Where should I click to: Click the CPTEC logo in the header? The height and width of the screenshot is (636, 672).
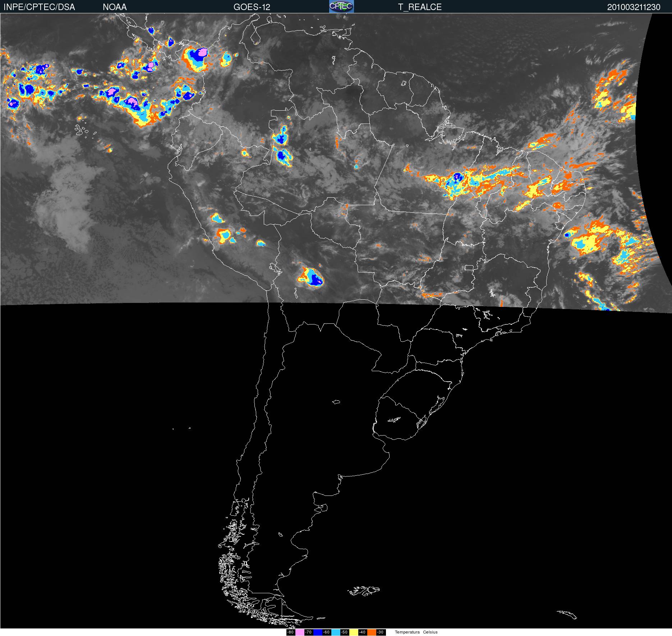[341, 6]
